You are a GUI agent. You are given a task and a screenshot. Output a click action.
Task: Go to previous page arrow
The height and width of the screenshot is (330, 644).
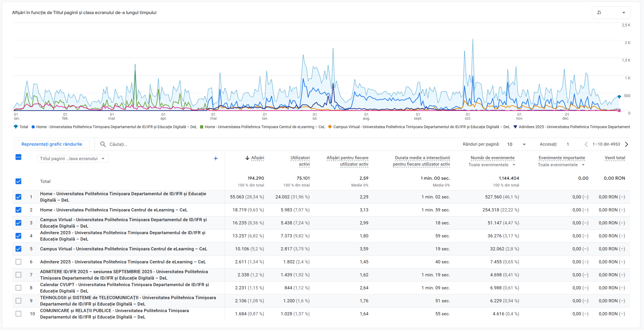click(586, 144)
